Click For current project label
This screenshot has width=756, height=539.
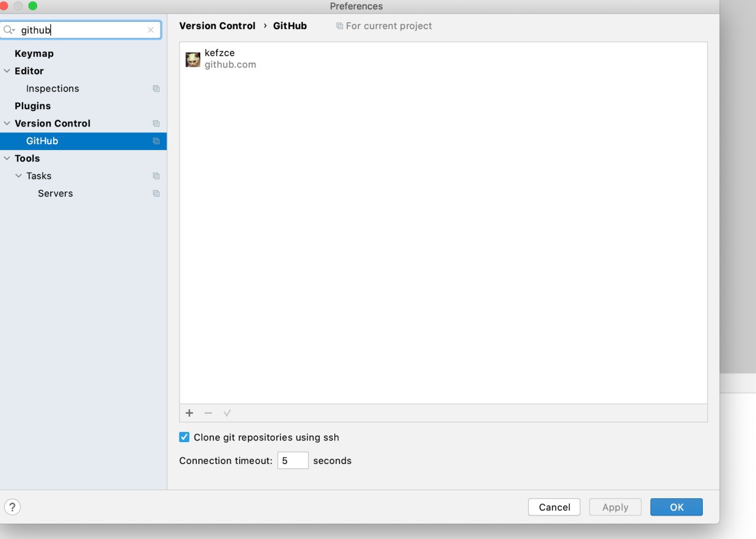tap(389, 26)
